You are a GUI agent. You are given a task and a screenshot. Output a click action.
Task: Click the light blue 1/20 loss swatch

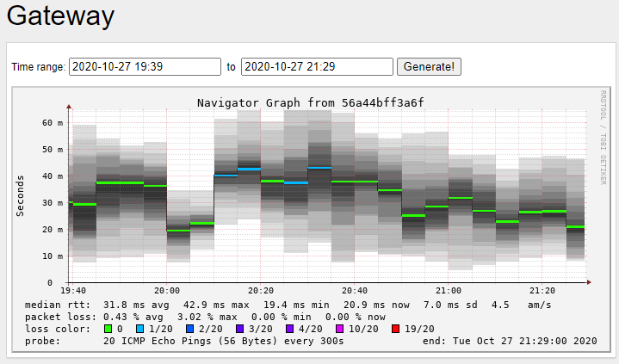click(x=139, y=329)
